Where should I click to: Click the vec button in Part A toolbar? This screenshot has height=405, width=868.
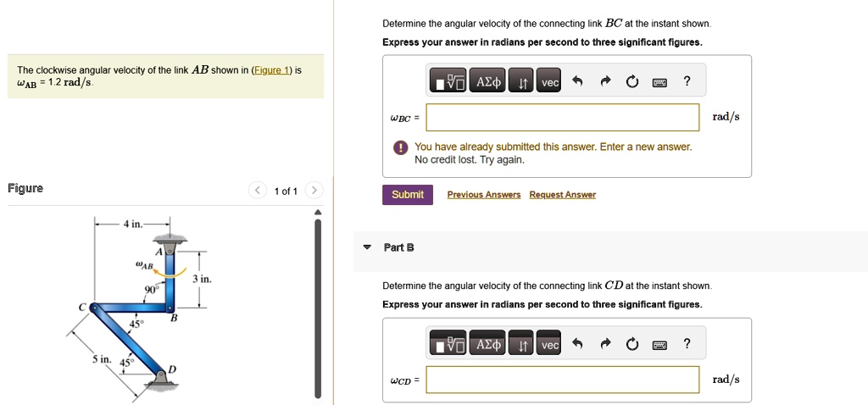click(550, 82)
